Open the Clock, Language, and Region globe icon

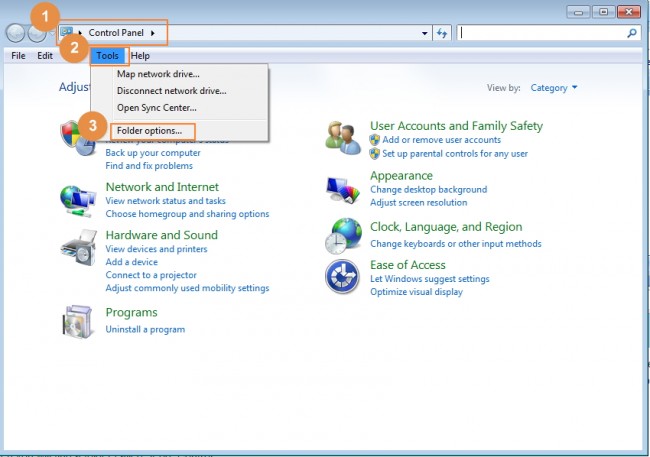click(x=343, y=236)
